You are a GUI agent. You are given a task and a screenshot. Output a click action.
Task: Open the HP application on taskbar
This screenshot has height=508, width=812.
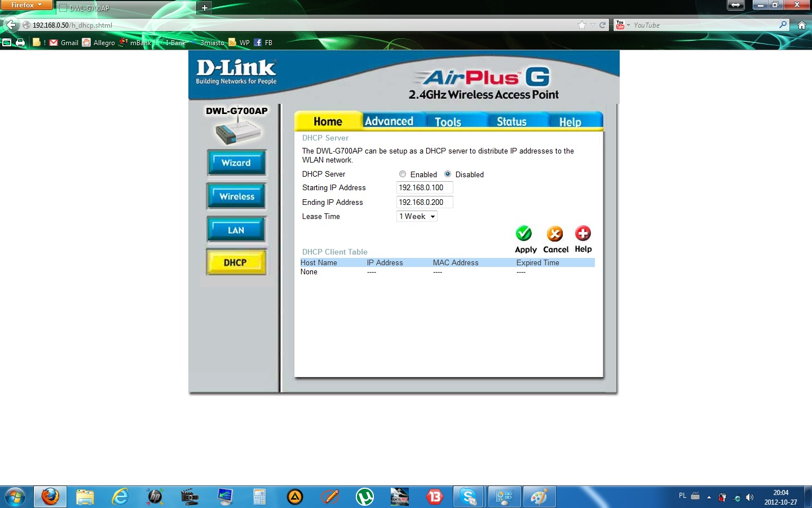tap(155, 497)
